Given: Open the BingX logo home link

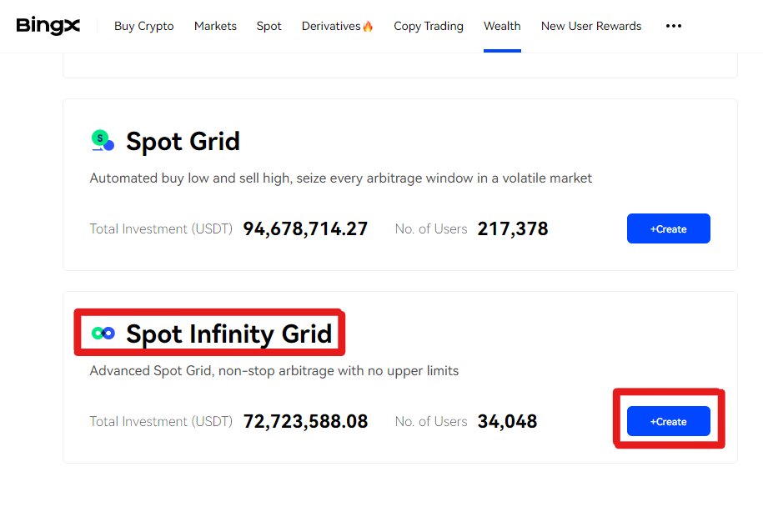Looking at the screenshot, I should point(48,26).
